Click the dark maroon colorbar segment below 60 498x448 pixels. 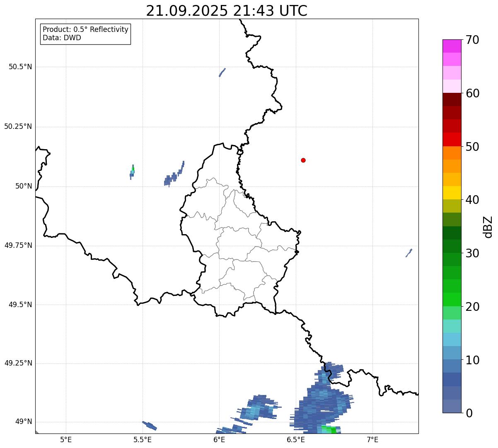tap(452, 99)
